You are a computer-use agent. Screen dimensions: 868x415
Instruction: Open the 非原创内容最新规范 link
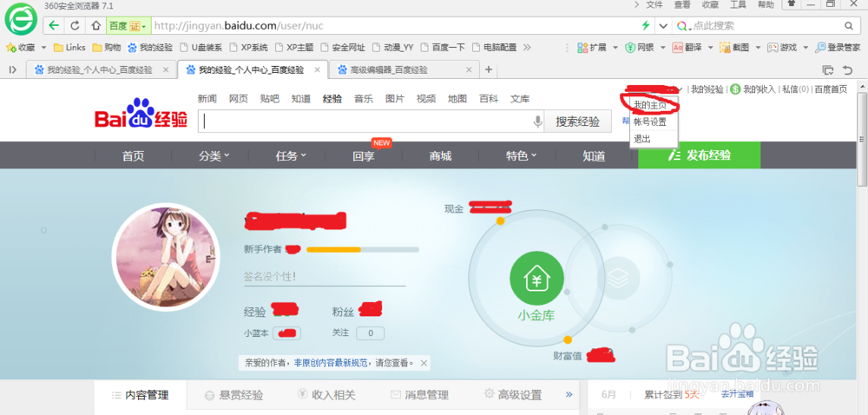point(331,364)
